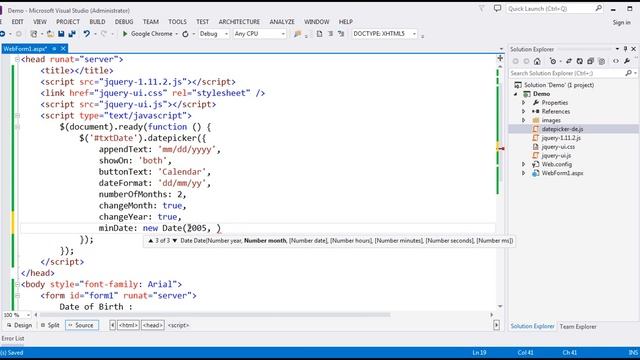
Task: Toggle Auto Hide pin on Solution Explorer
Action: [x=625, y=49]
